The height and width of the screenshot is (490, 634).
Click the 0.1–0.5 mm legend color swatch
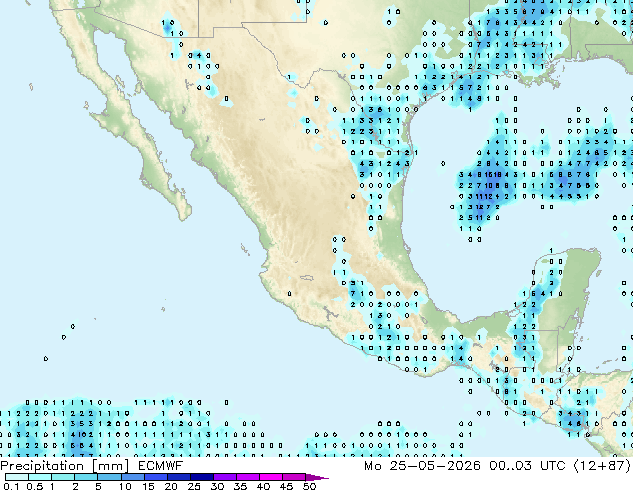(17, 477)
